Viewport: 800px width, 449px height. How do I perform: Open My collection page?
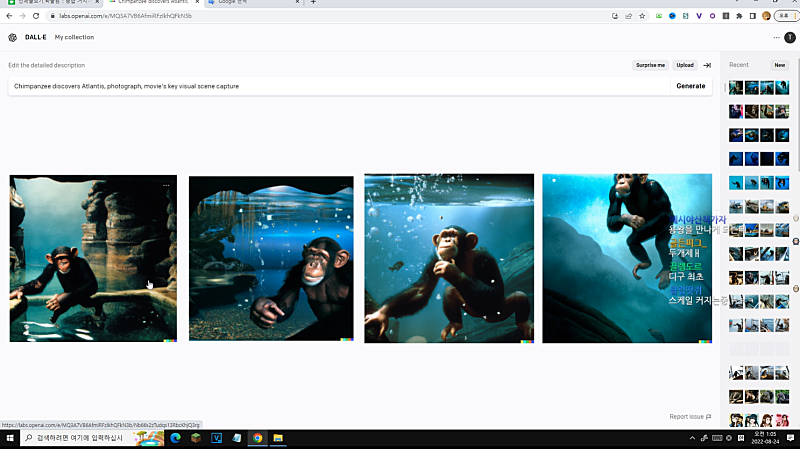pos(74,37)
